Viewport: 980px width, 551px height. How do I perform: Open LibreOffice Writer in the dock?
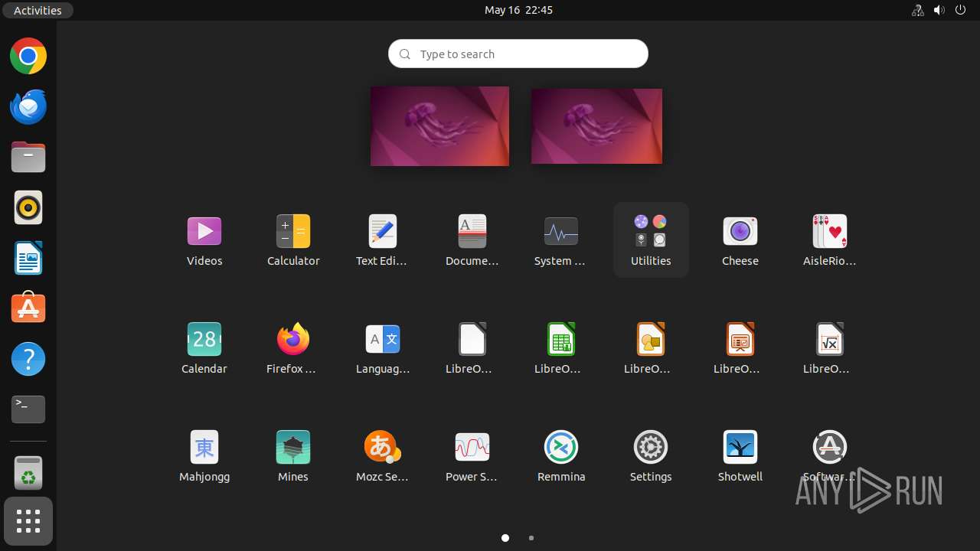tap(28, 259)
